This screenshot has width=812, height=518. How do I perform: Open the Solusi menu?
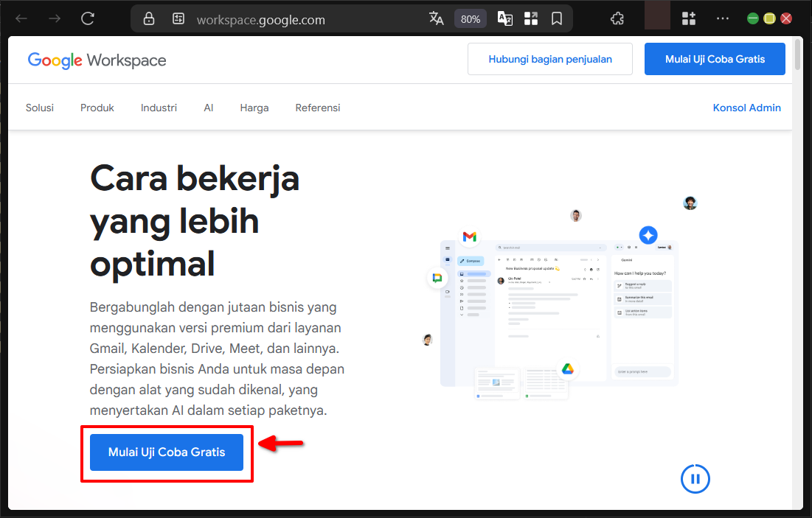pos(40,108)
